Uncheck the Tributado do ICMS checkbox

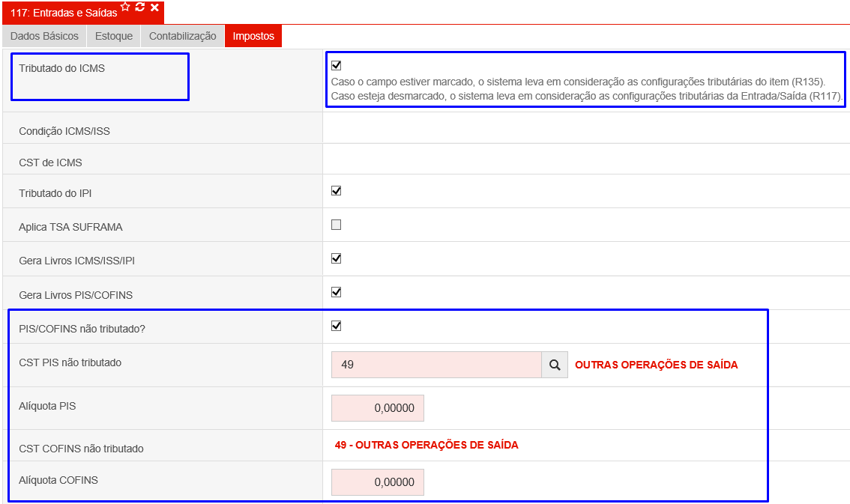click(336, 65)
